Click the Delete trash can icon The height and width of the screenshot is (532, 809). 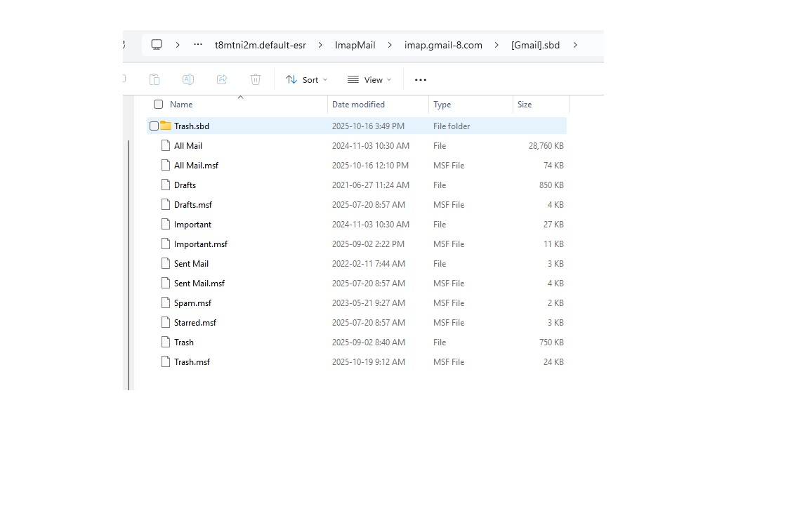[256, 79]
